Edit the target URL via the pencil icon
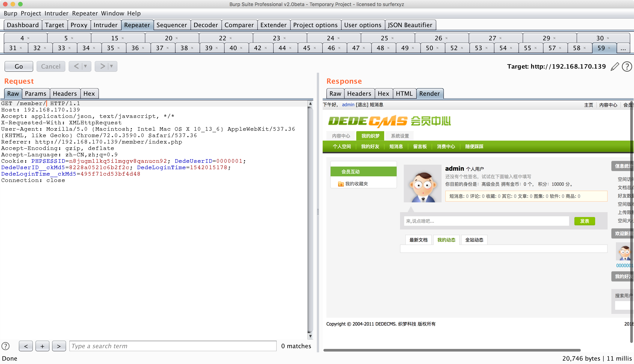This screenshot has height=364, width=634. click(x=615, y=67)
